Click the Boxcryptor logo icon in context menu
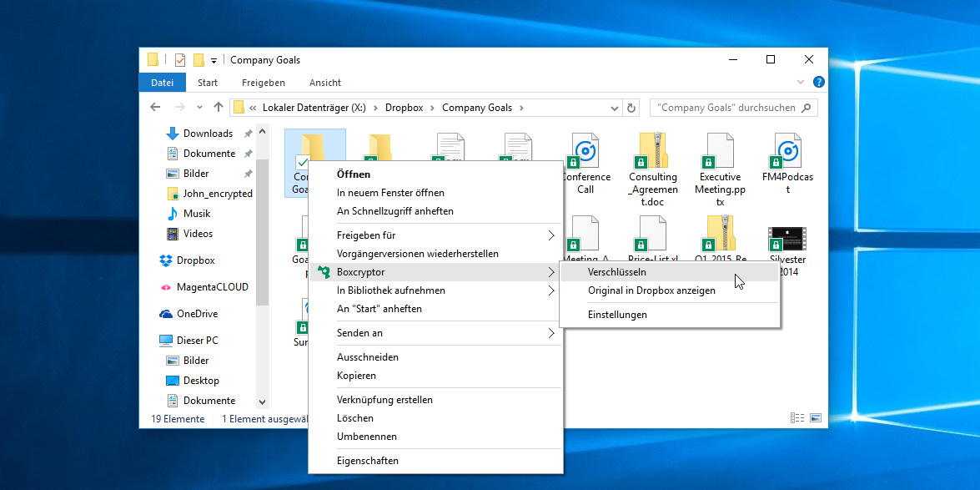Image resolution: width=980 pixels, height=490 pixels. [x=323, y=272]
